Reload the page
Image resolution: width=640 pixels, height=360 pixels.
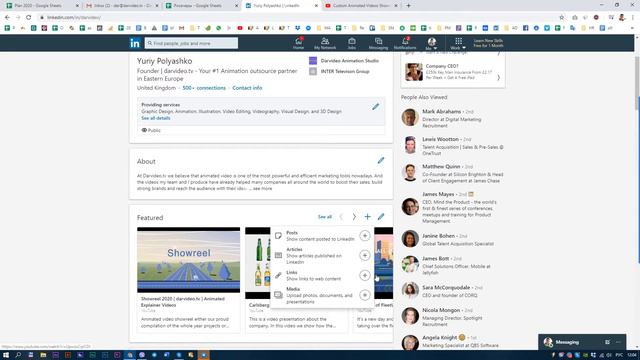pyautogui.click(x=29, y=18)
